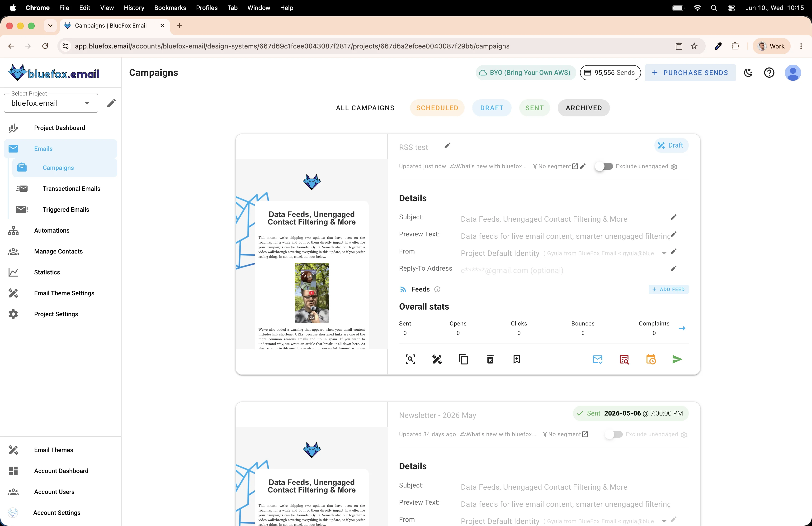The width and height of the screenshot is (812, 526).
Task: Click ADD FEED button
Action: coord(668,289)
